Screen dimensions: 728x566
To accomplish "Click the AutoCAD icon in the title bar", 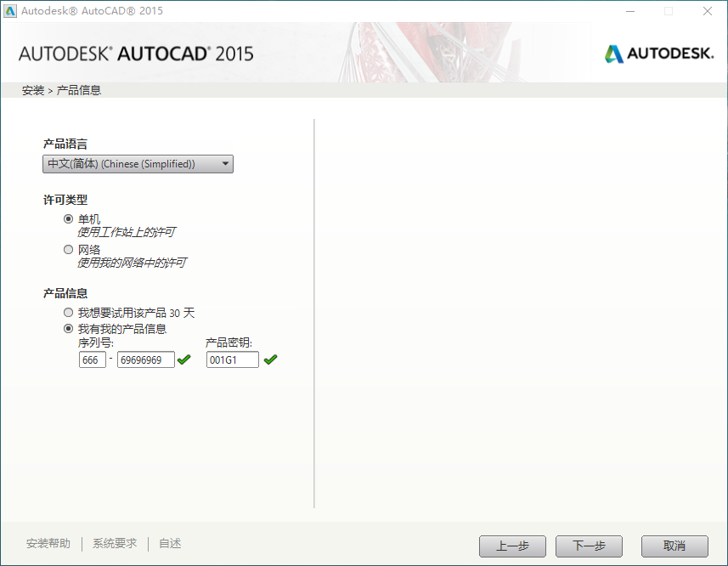I will click(x=11, y=11).
